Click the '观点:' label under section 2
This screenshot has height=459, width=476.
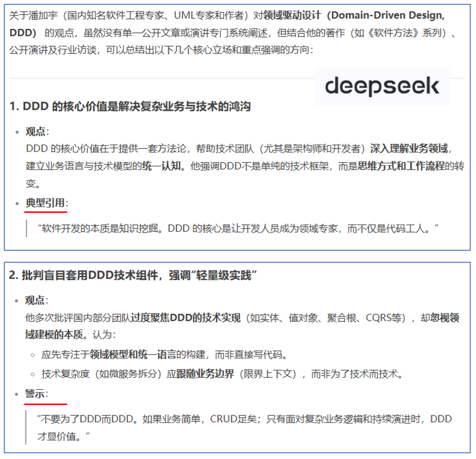coord(37,300)
